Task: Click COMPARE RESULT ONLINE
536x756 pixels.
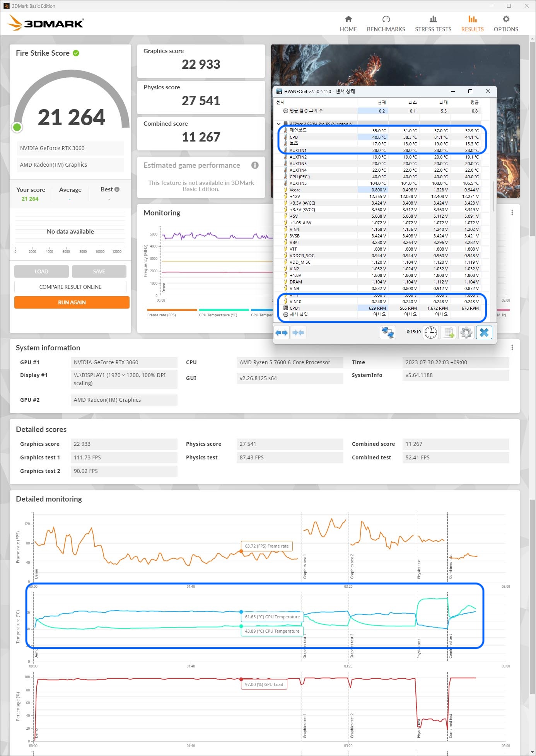Action: point(70,287)
